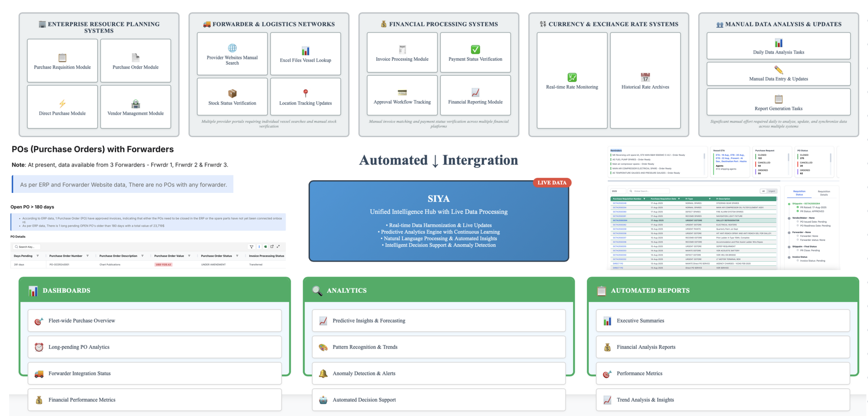Open the Days Pending column filter
The height and width of the screenshot is (416, 868).
pyautogui.click(x=38, y=256)
